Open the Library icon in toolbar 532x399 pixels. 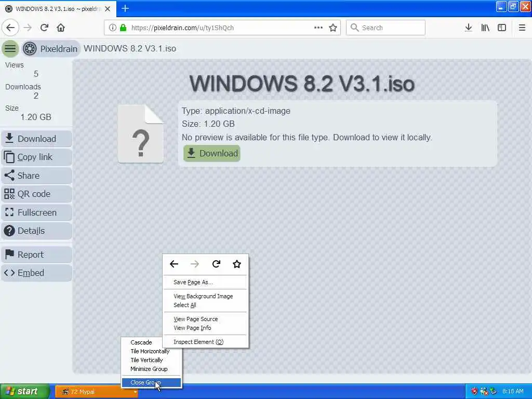[x=485, y=28]
